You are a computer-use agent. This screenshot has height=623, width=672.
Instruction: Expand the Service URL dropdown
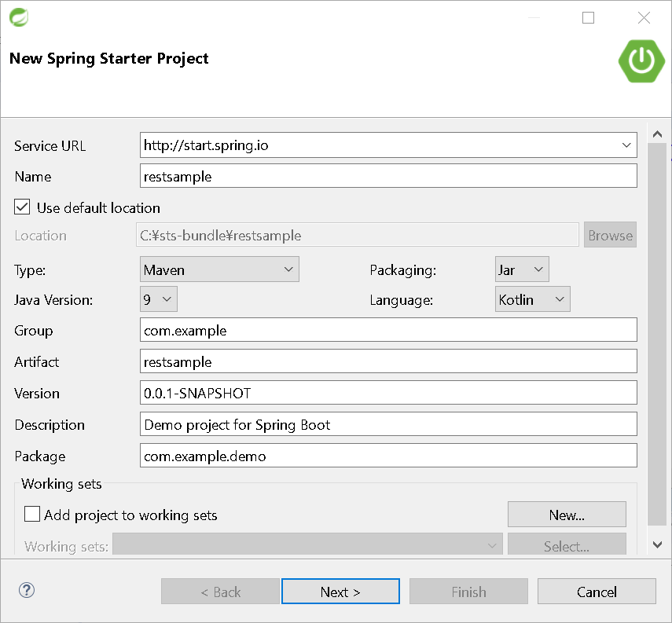point(626,145)
